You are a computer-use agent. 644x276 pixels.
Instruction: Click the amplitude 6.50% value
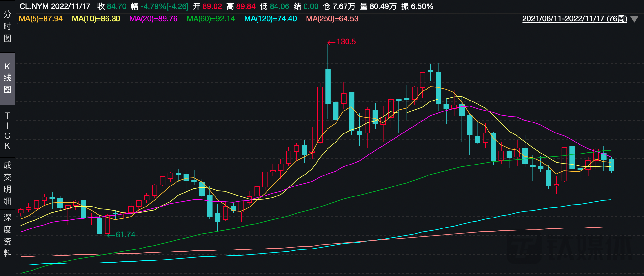(x=422, y=6)
